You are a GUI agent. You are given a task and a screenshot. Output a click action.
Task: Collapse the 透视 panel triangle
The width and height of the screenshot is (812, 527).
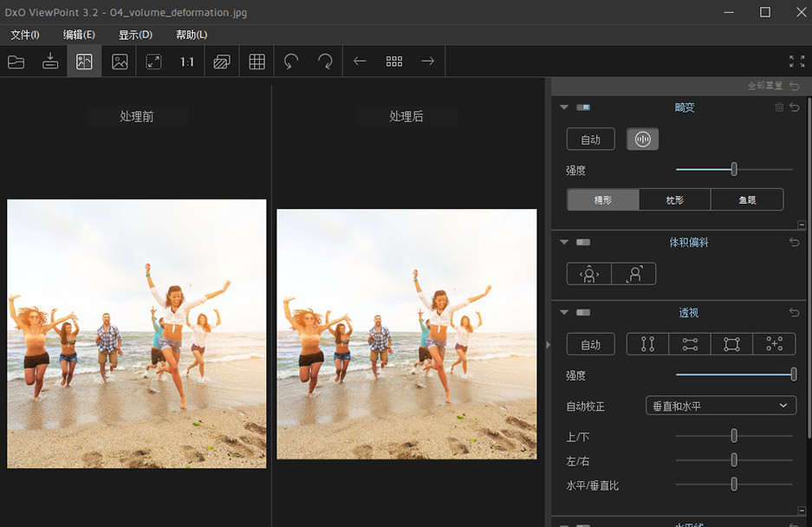(x=564, y=312)
